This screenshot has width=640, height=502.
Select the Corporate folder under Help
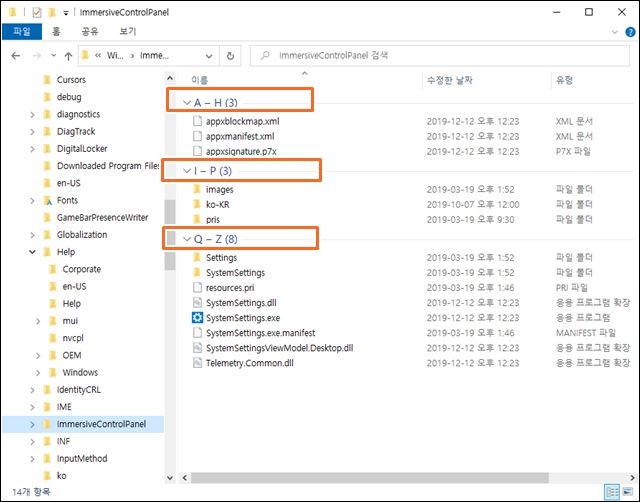pos(82,269)
